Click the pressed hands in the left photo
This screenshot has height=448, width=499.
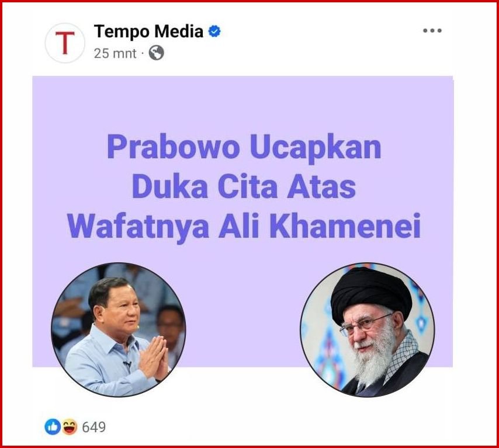154,358
